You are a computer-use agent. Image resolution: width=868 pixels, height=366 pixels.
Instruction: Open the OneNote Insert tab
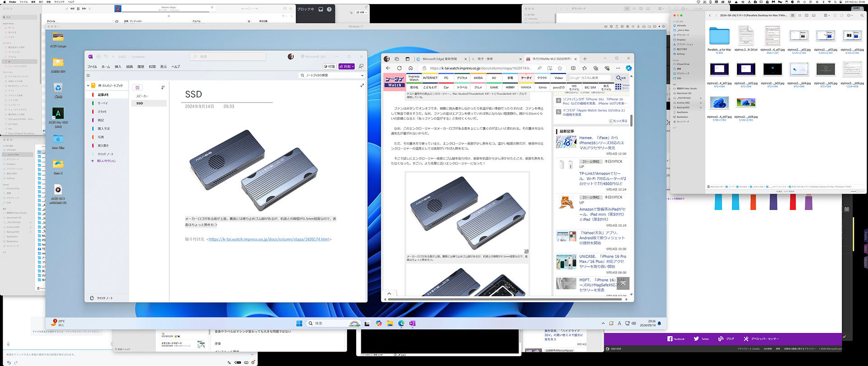point(118,66)
